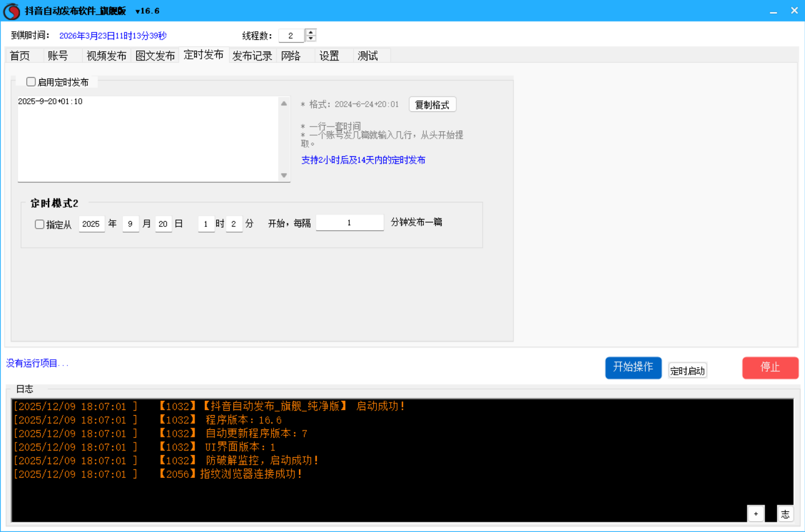Increase thread count with up arrow
Viewport: 805px width, 532px height.
[x=310, y=32]
